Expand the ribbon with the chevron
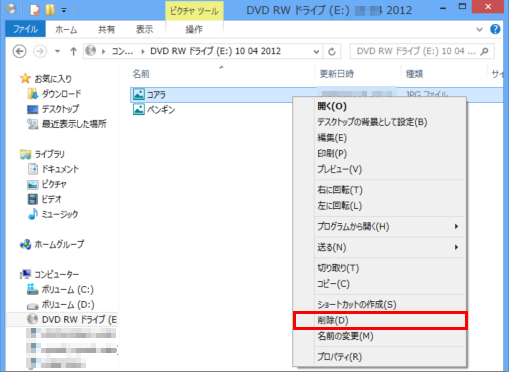This screenshot has width=509, height=372. [x=479, y=29]
